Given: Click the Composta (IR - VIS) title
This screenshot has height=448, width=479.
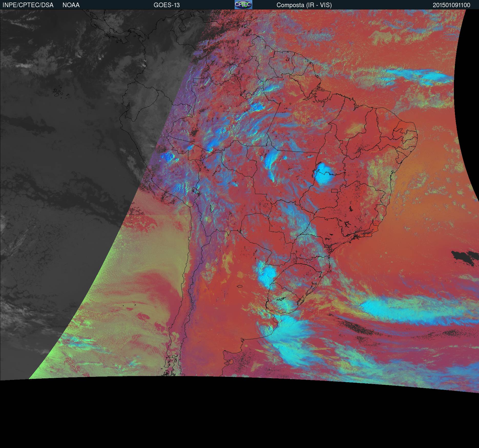Looking at the screenshot, I should pos(304,5).
